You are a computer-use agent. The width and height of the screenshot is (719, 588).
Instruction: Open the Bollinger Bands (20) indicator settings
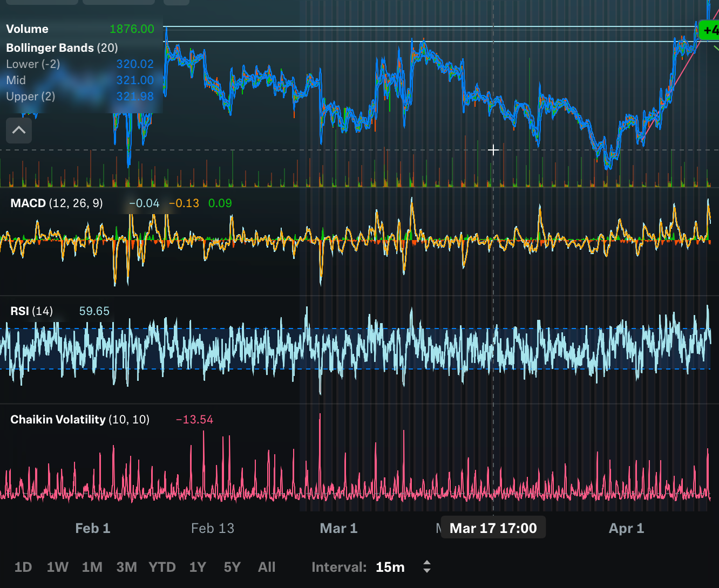pyautogui.click(x=61, y=47)
